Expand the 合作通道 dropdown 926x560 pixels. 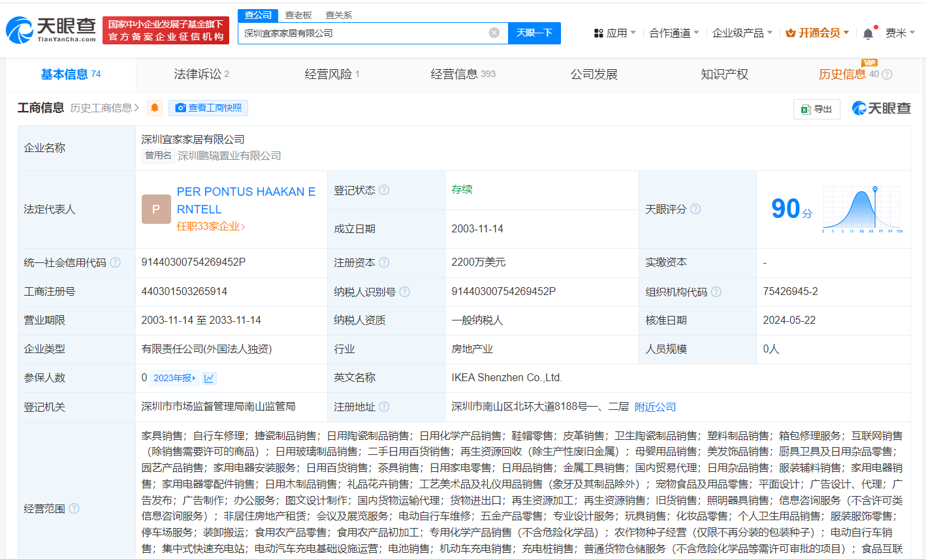tap(674, 33)
